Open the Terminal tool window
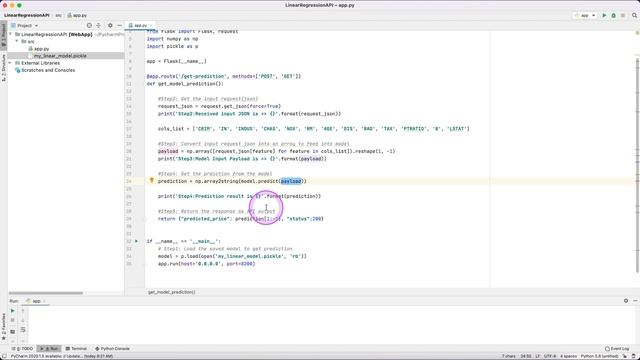640x360 pixels. click(76, 349)
